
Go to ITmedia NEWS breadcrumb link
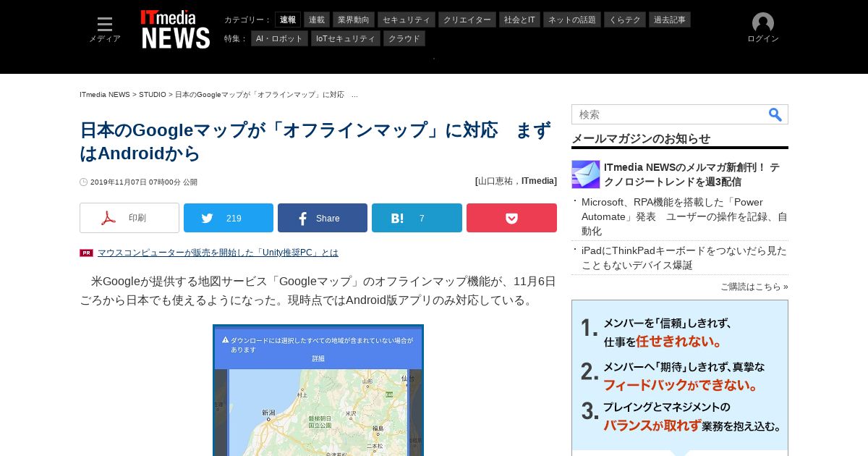pyautogui.click(x=105, y=95)
